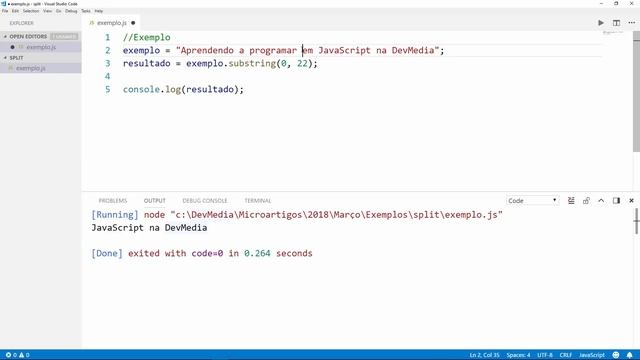Split the editor with the split icon
This screenshot has width=640, height=360.
[x=616, y=23]
